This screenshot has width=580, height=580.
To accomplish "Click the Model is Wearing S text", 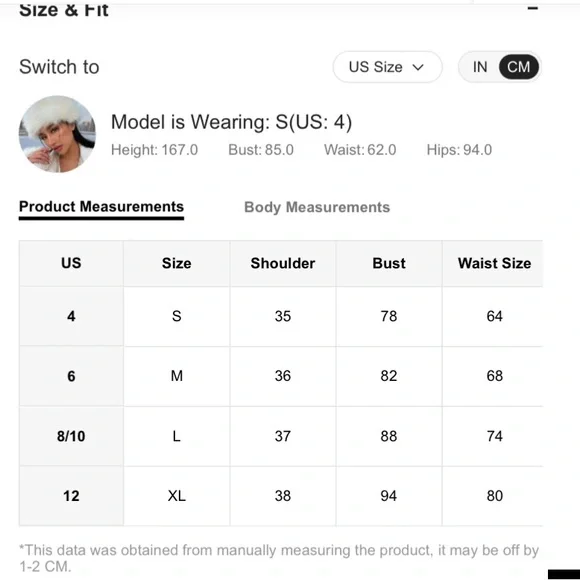I will [x=231, y=122].
